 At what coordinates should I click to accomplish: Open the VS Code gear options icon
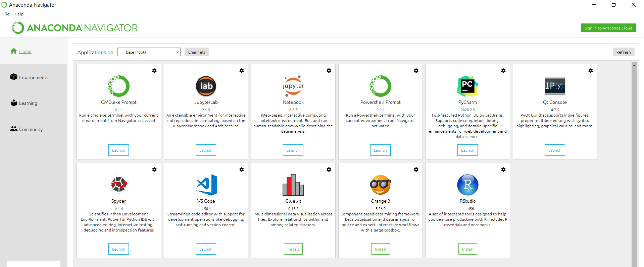242,170
